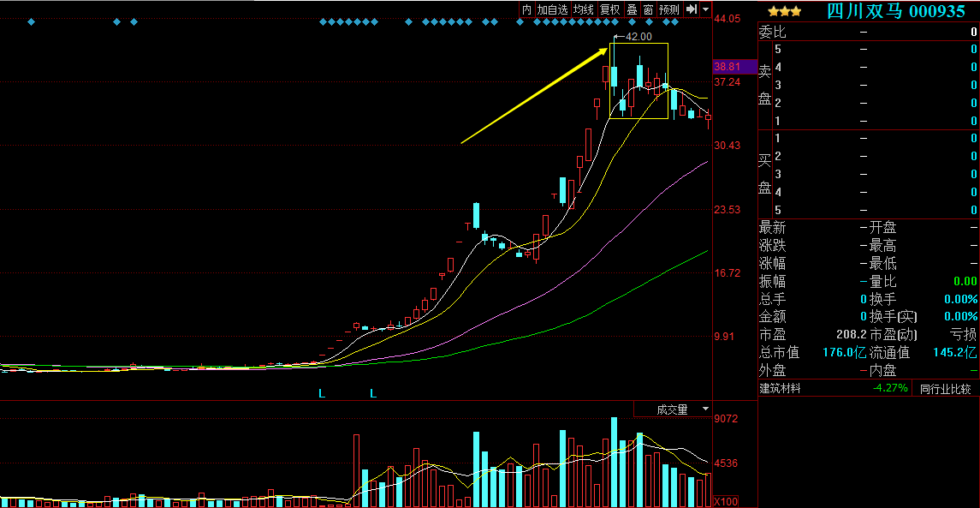Click the right cyan L marker
The image size is (980, 508).
coord(373,394)
